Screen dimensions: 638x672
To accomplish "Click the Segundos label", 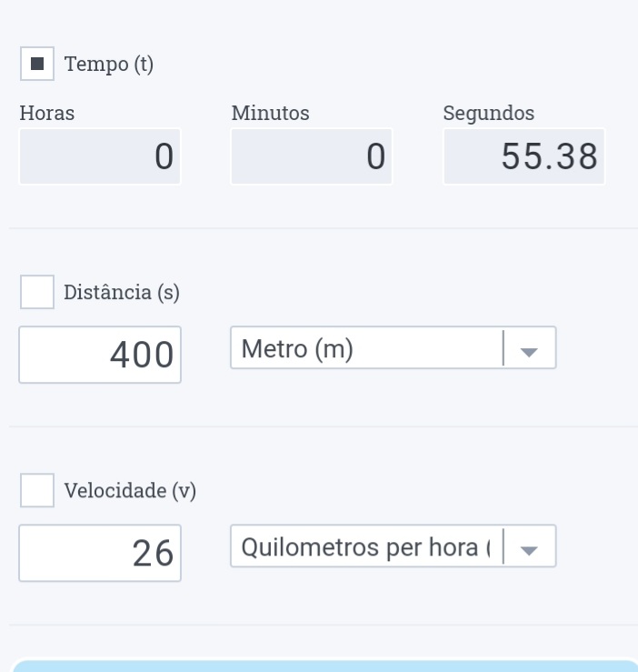I will (489, 114).
